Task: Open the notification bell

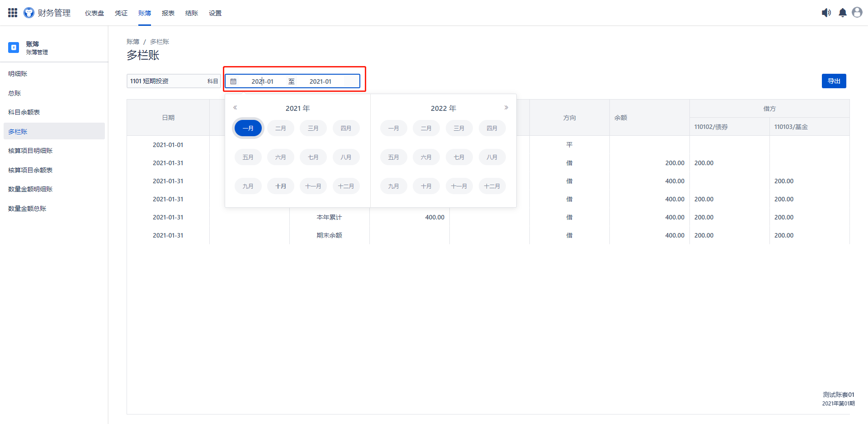Action: (x=842, y=13)
